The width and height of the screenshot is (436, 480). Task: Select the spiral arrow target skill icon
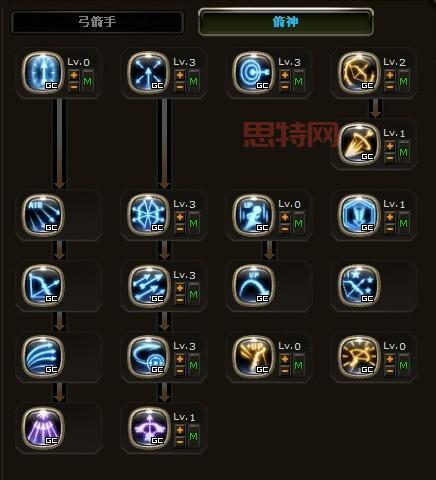[x=149, y=356]
